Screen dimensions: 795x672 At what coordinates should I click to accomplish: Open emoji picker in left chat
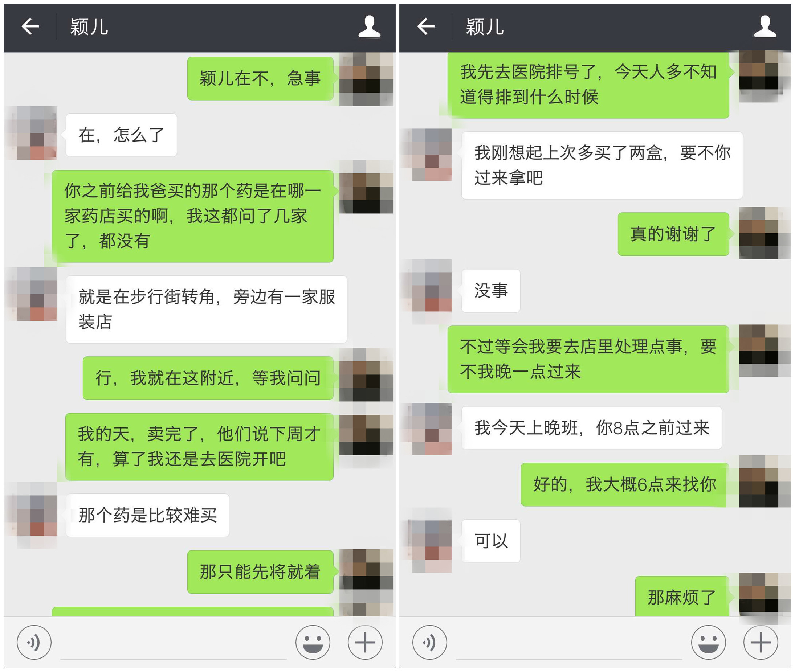point(313,642)
